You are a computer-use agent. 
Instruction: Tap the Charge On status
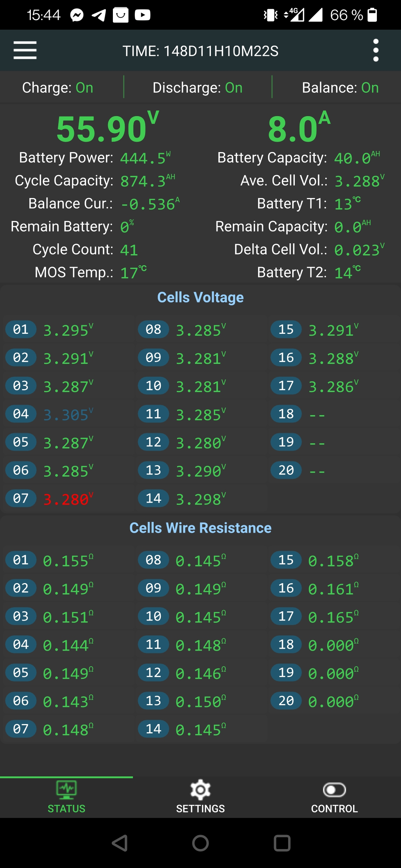[x=58, y=88]
